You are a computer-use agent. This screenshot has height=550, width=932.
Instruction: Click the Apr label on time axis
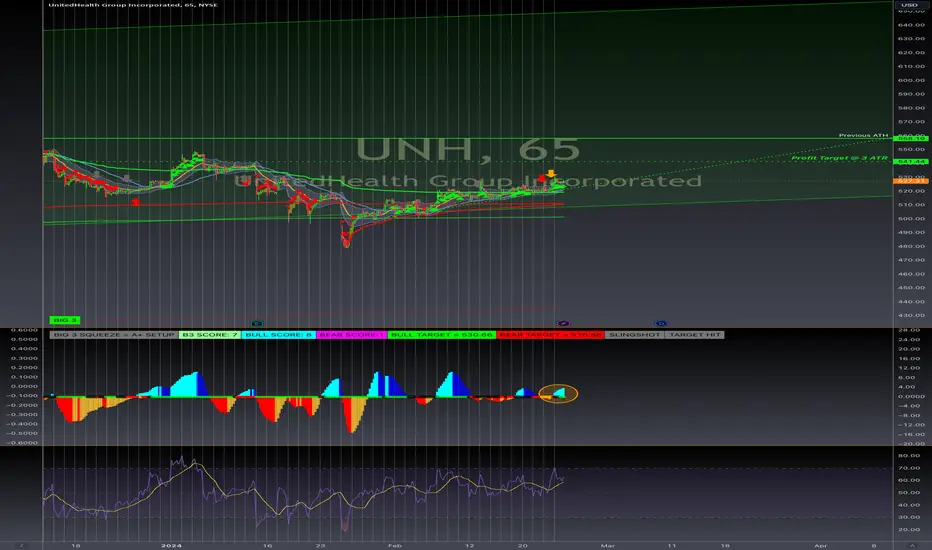tap(820, 545)
